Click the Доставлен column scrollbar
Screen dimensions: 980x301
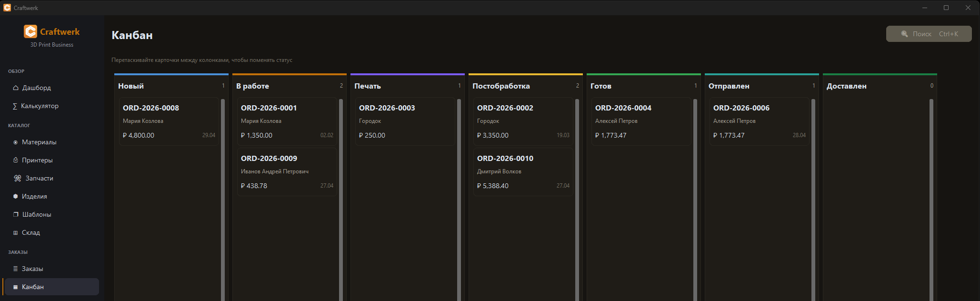[x=931, y=200]
